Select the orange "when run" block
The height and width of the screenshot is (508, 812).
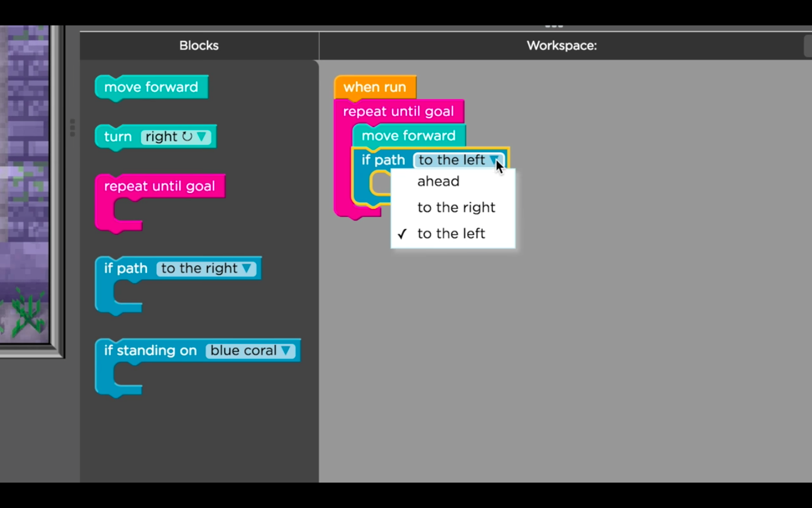(x=374, y=87)
